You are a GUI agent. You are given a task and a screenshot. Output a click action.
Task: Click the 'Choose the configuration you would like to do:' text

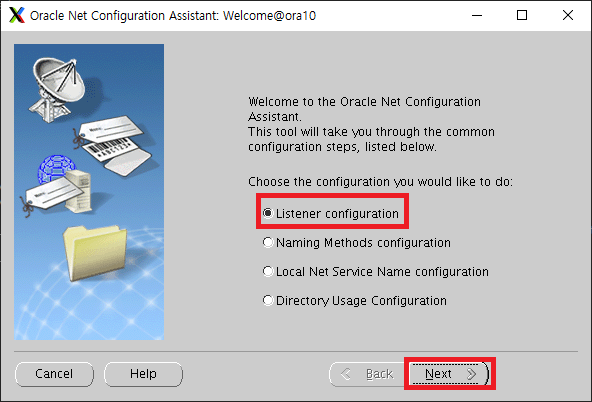380,182
